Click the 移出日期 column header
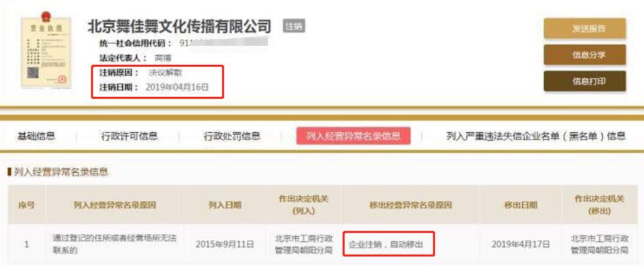Screen dimensions: 644x265 520,205
